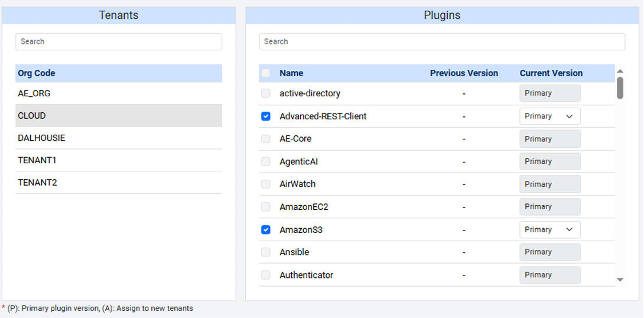Image resolution: width=644 pixels, height=318 pixels.
Task: Uncheck the Advanced-REST-Client checkbox
Action: pos(266,116)
